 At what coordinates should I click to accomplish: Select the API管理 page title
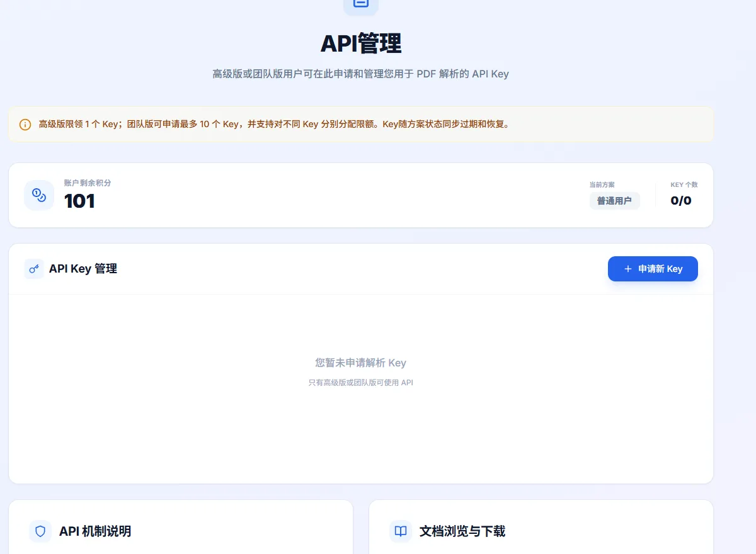(x=360, y=44)
